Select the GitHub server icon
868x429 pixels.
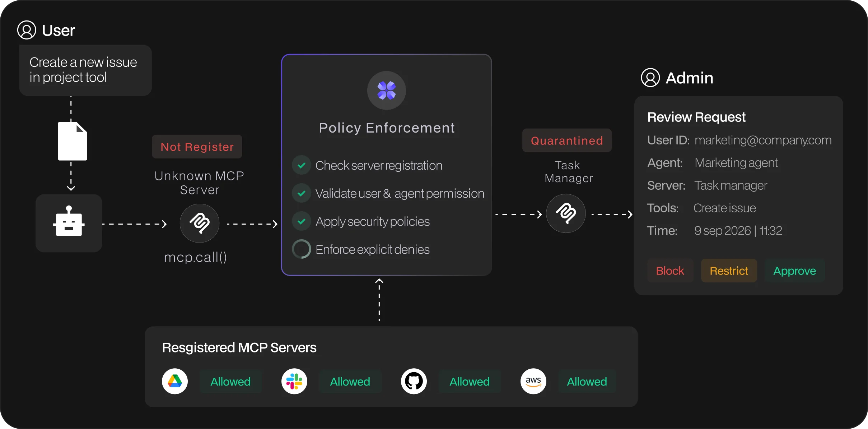click(x=414, y=381)
